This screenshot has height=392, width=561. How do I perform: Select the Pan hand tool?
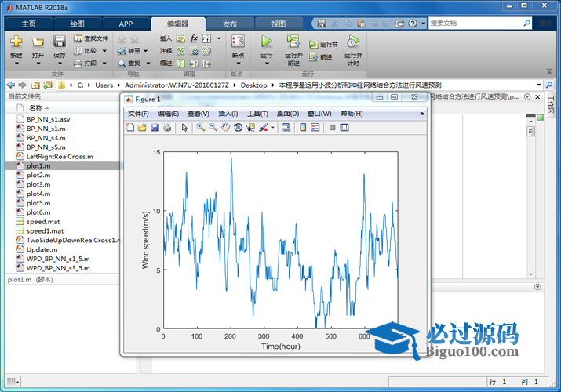click(225, 127)
